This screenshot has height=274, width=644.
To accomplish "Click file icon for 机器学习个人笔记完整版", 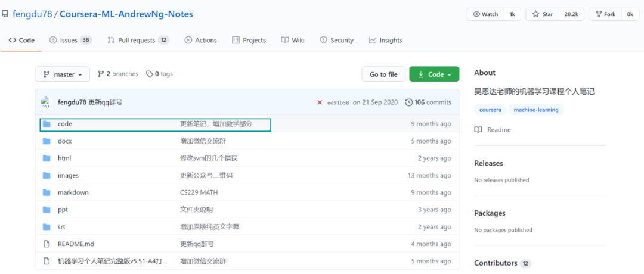I will (x=47, y=261).
